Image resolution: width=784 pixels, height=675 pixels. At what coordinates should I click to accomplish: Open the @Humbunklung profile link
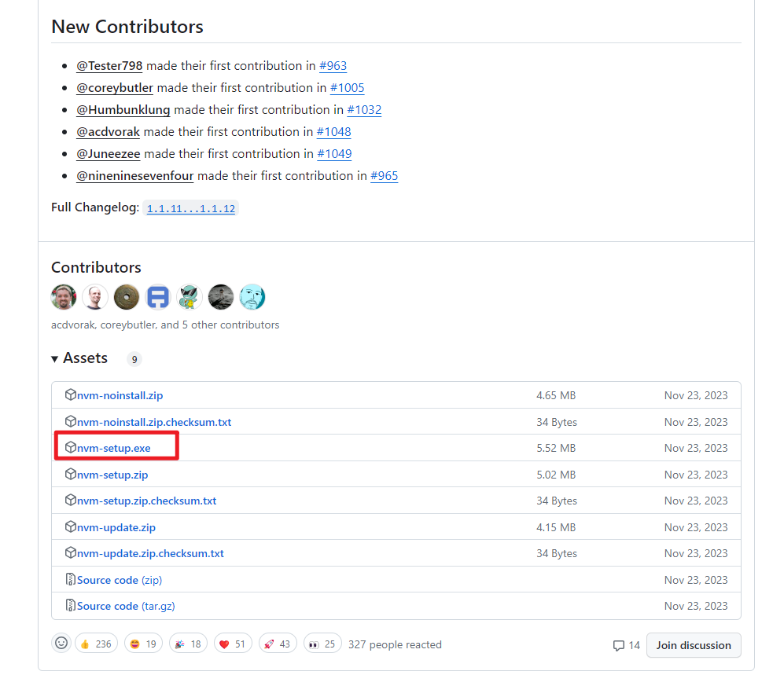click(123, 110)
